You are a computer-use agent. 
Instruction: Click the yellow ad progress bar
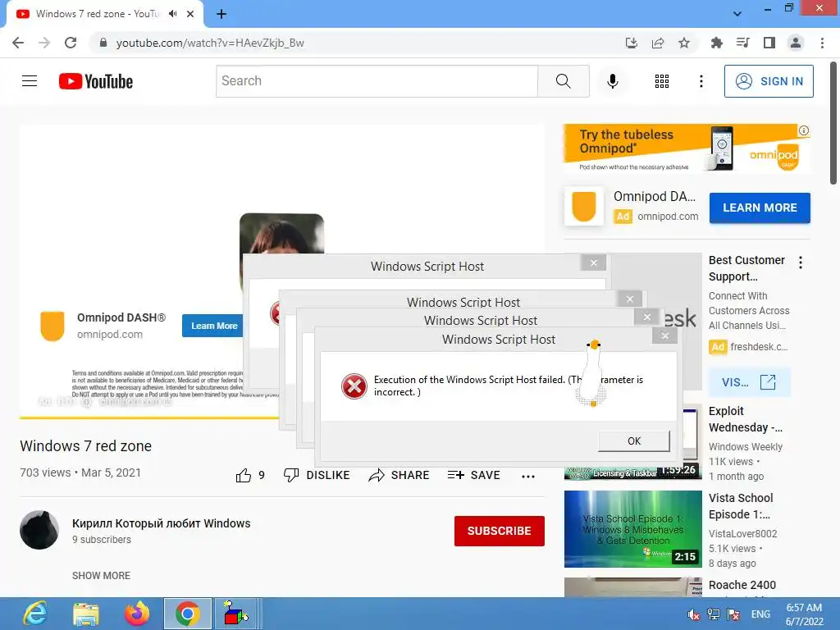149,418
